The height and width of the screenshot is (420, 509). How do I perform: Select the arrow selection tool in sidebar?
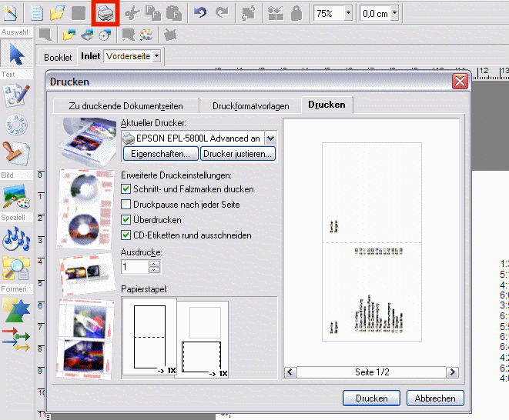point(17,54)
